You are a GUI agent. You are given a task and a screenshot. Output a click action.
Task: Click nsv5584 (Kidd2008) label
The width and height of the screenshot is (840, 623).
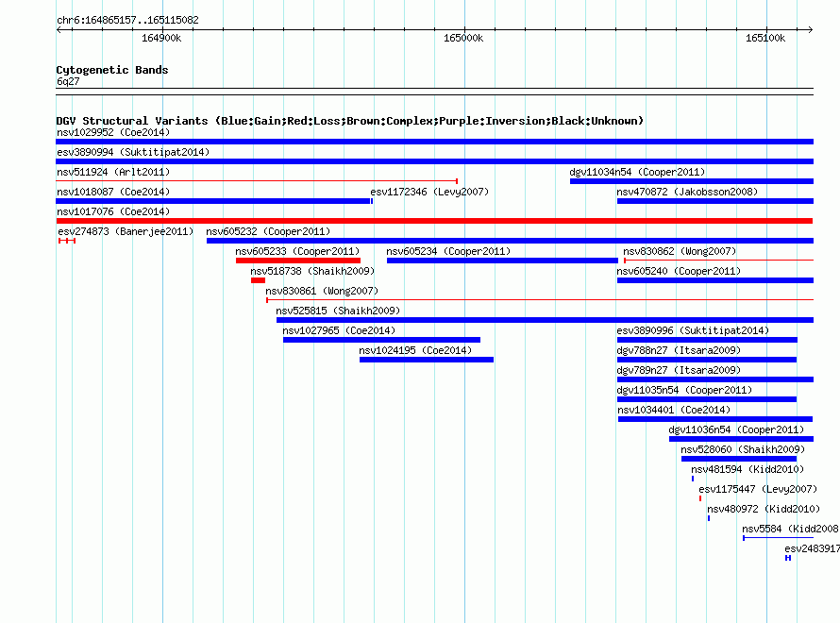click(x=791, y=529)
